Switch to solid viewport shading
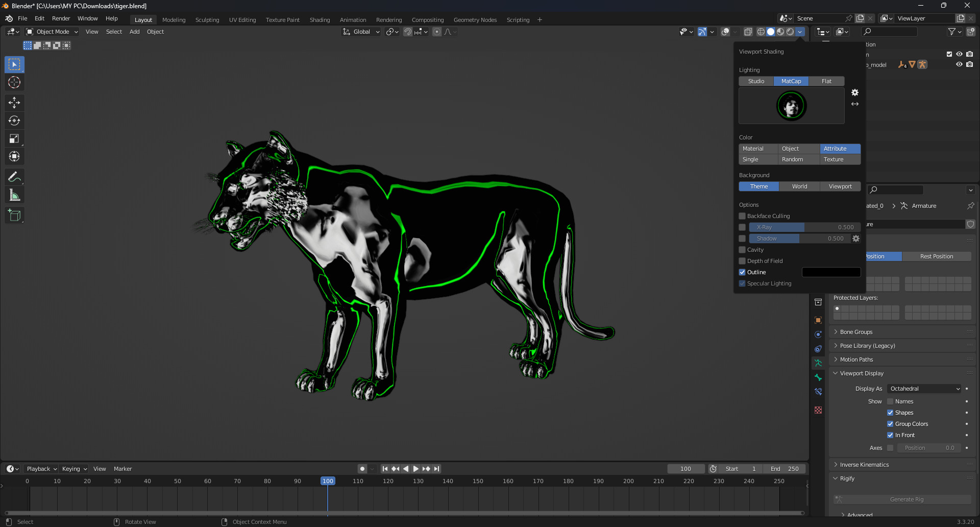 coord(771,32)
